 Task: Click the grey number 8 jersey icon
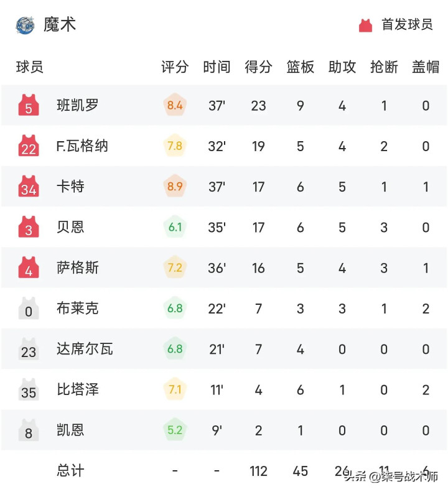coord(29,430)
